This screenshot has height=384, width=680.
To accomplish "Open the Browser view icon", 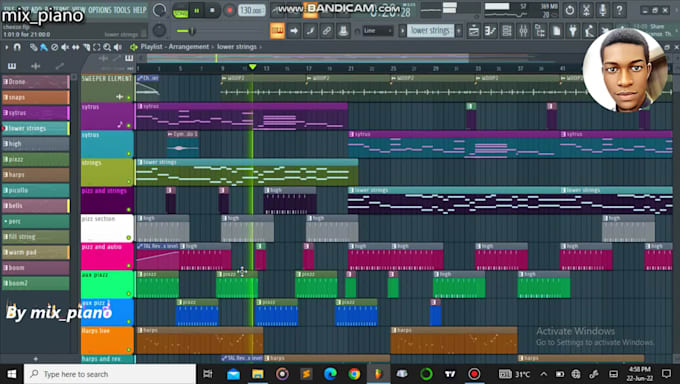I will (x=540, y=31).
